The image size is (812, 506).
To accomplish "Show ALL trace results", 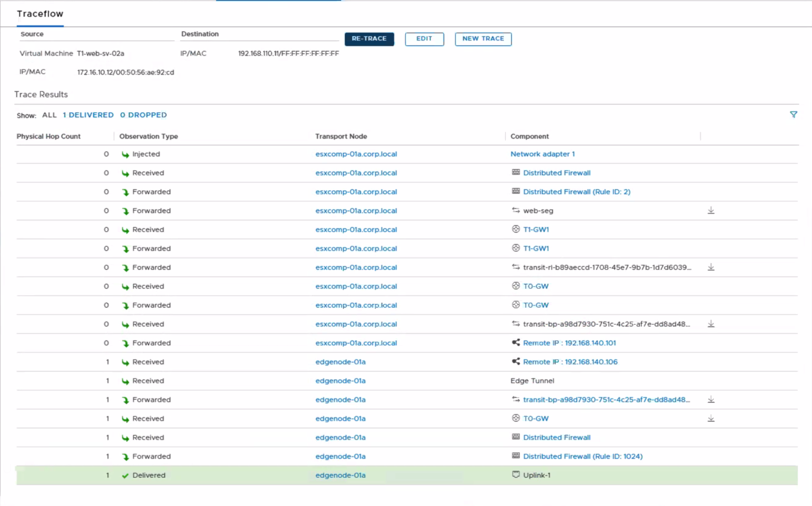I will click(x=49, y=115).
